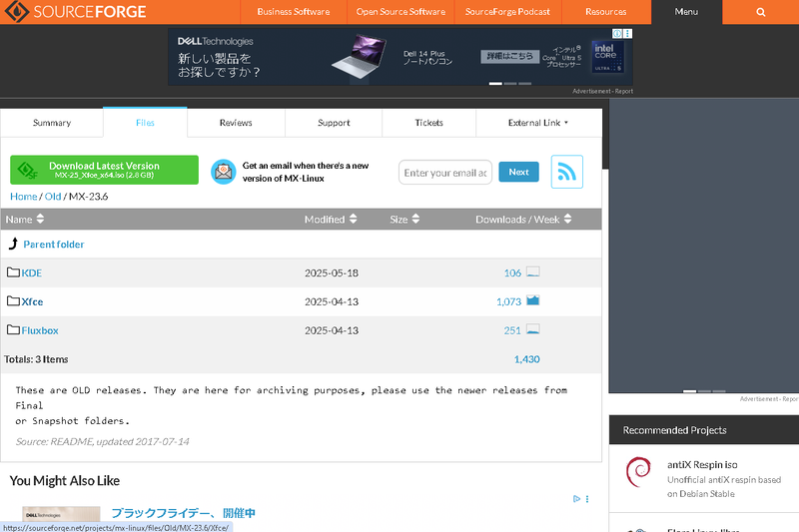Open SourceForge Podcast menu item

[x=507, y=12]
